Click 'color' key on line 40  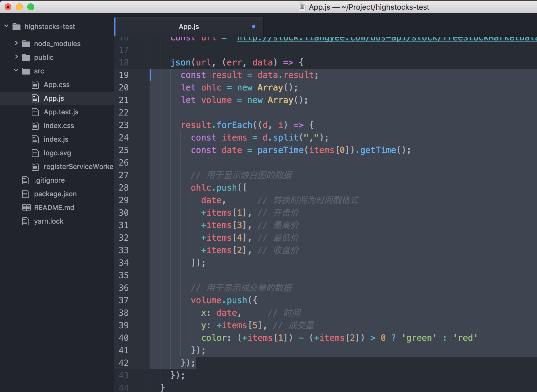tap(214, 338)
